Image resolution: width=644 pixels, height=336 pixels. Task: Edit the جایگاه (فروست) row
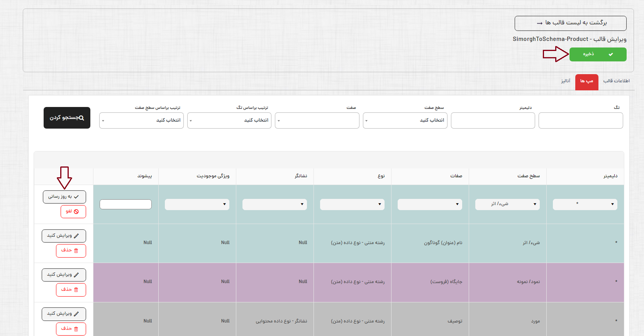64,275
